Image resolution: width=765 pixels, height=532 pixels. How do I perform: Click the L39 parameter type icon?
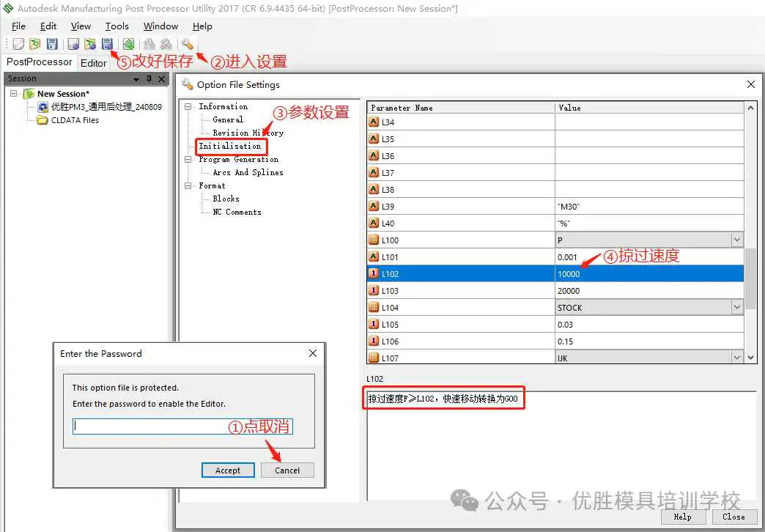coord(374,206)
